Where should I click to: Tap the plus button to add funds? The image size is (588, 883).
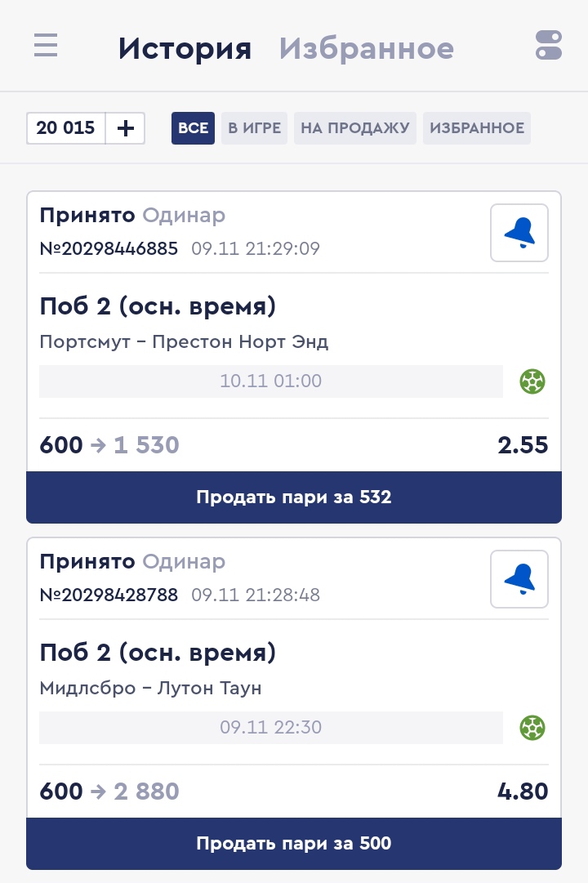click(126, 128)
